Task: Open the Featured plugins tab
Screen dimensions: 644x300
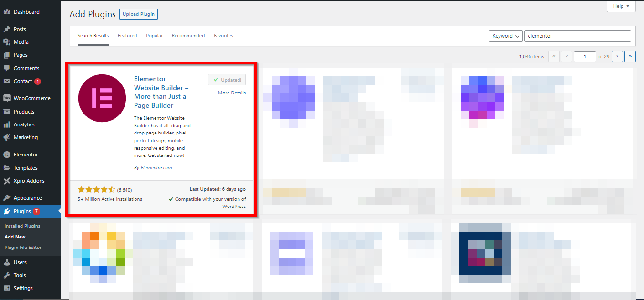Action: [x=127, y=36]
